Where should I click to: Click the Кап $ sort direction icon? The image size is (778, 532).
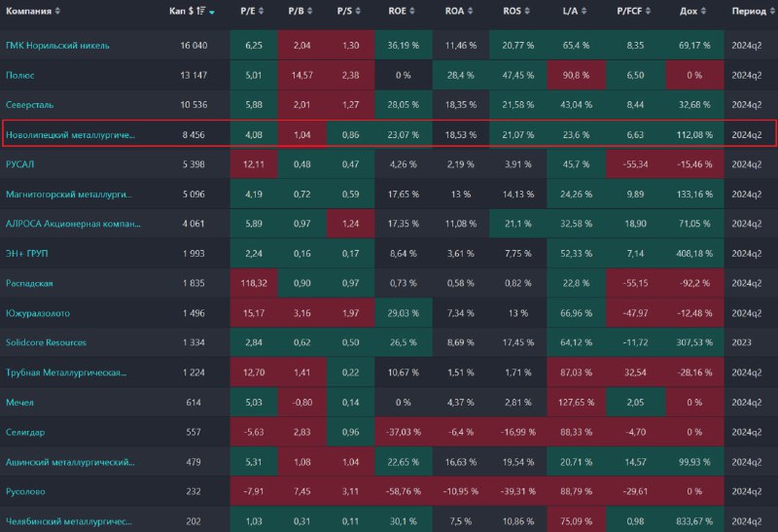click(201, 11)
